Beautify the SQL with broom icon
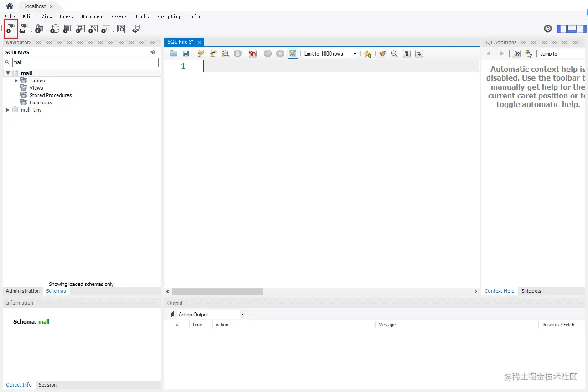588x392 pixels. coord(382,54)
